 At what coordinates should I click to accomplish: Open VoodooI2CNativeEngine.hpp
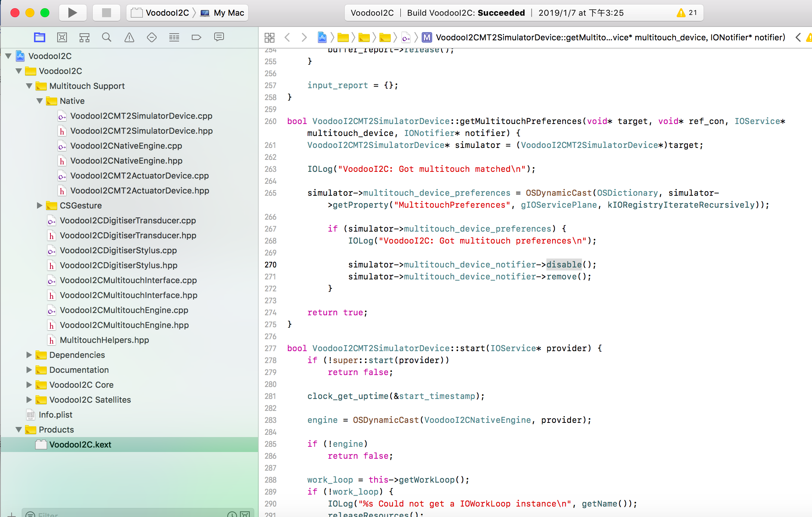tap(126, 161)
